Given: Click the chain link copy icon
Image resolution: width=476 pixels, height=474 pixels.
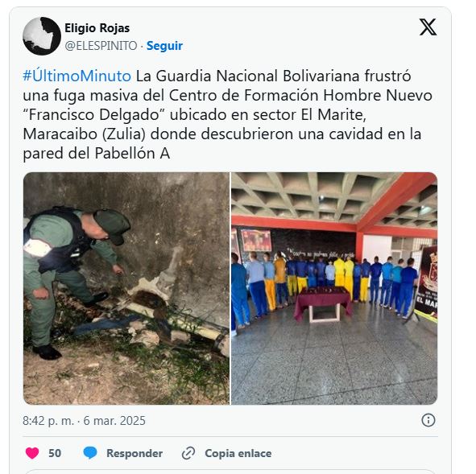Looking at the screenshot, I should point(188,453).
